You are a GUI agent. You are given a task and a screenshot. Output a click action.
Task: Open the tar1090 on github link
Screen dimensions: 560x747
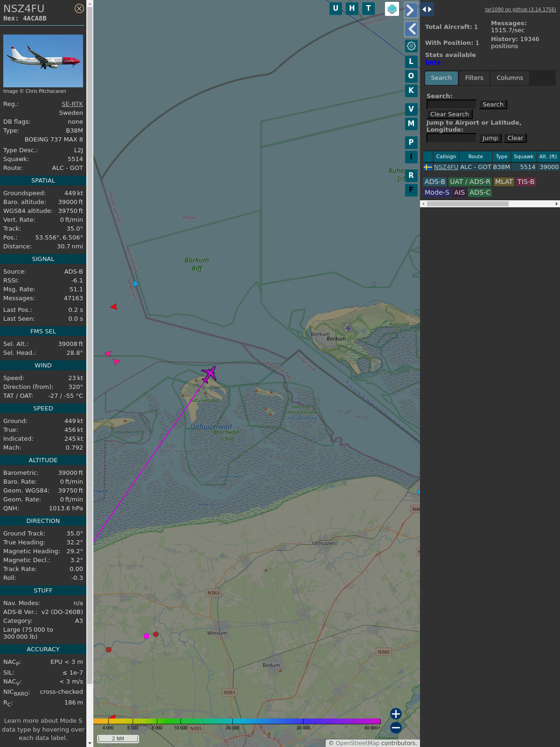coord(520,9)
